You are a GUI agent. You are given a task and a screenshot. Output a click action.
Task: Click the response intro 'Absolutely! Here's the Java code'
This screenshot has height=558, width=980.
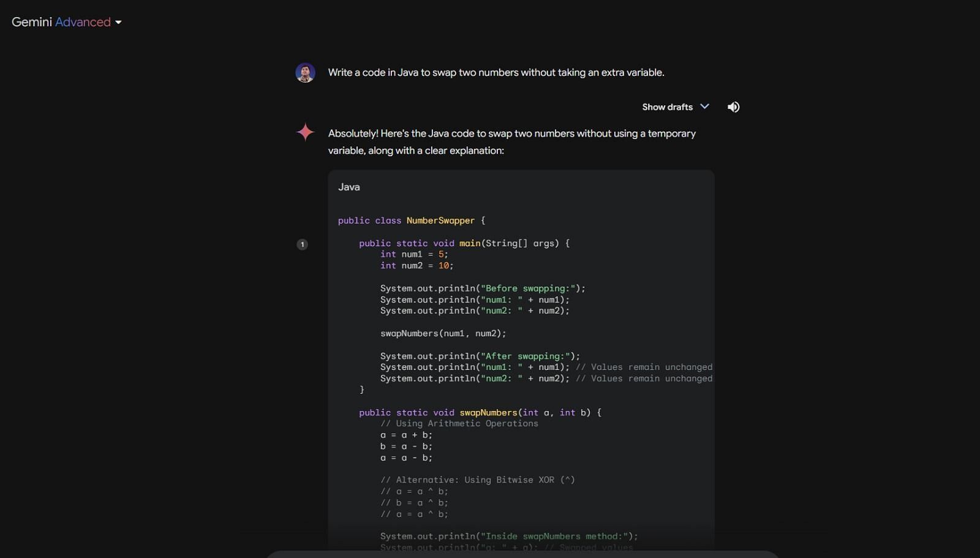coord(512,141)
